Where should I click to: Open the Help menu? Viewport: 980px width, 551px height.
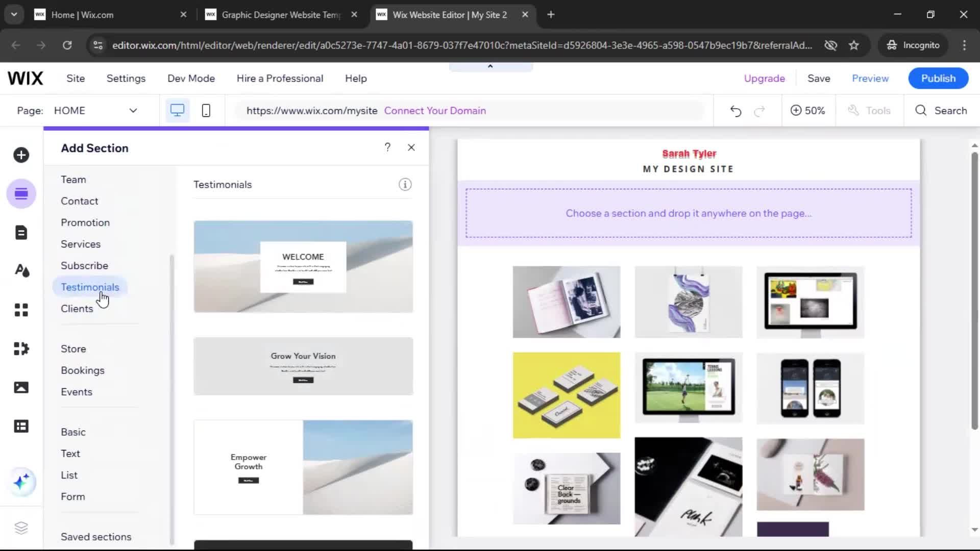tap(356, 79)
